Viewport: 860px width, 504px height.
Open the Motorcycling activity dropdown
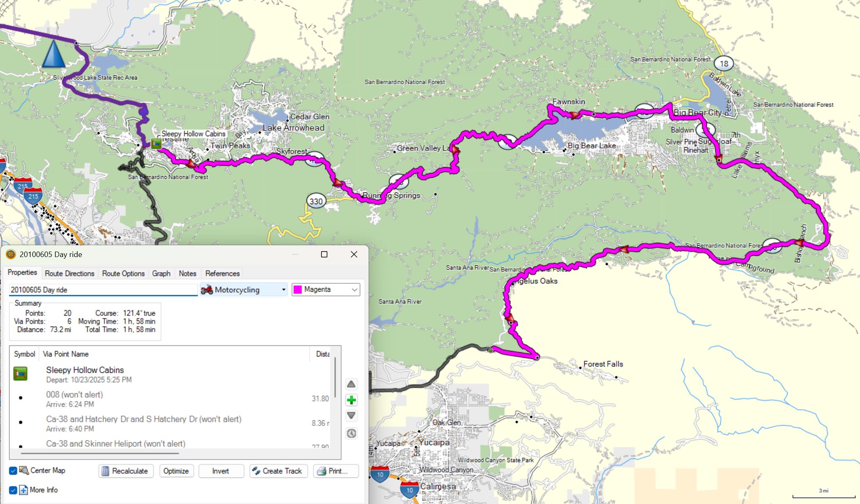(244, 290)
